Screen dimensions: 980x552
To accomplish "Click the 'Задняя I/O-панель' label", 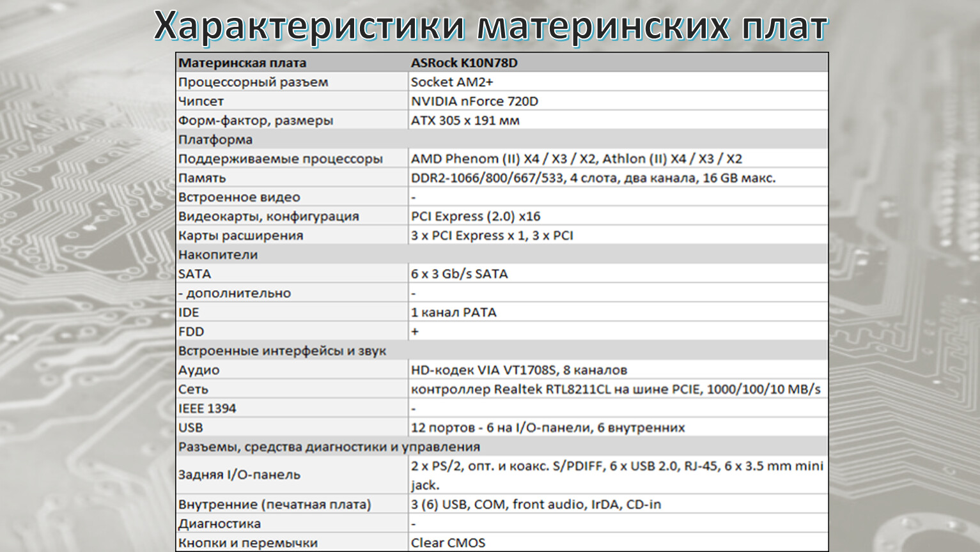I will [x=239, y=474].
